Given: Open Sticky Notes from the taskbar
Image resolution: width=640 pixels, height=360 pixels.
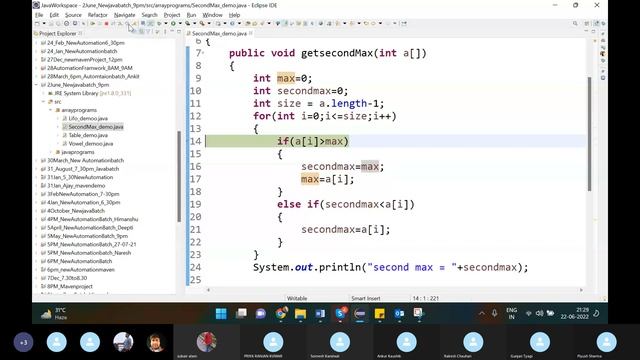Looking at the screenshot, I should (x=380, y=313).
